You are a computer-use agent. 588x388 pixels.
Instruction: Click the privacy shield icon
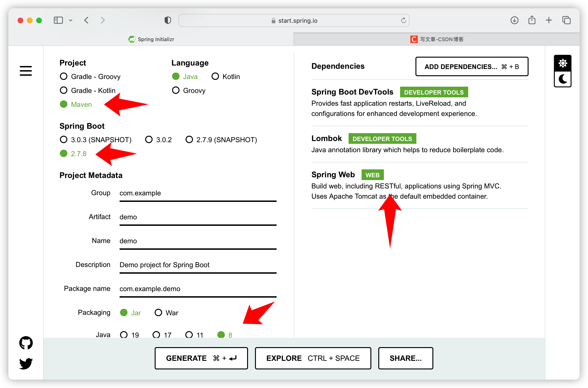click(x=168, y=20)
